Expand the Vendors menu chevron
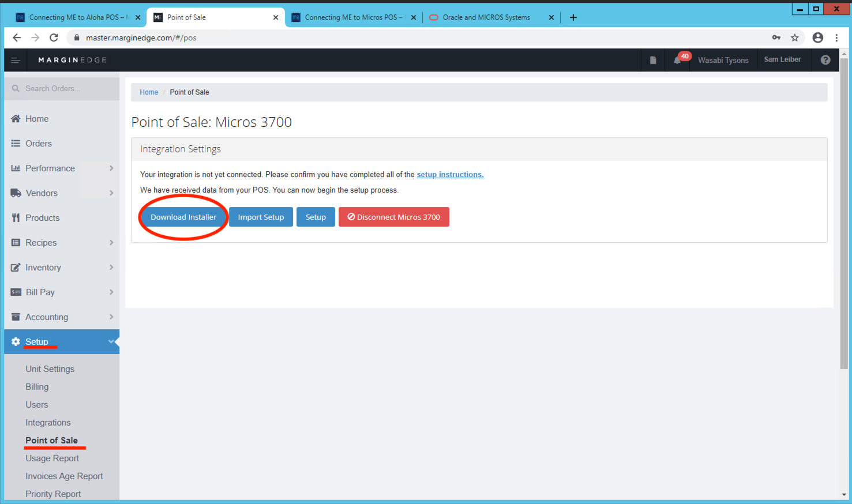Image resolution: width=852 pixels, height=504 pixels. click(111, 193)
